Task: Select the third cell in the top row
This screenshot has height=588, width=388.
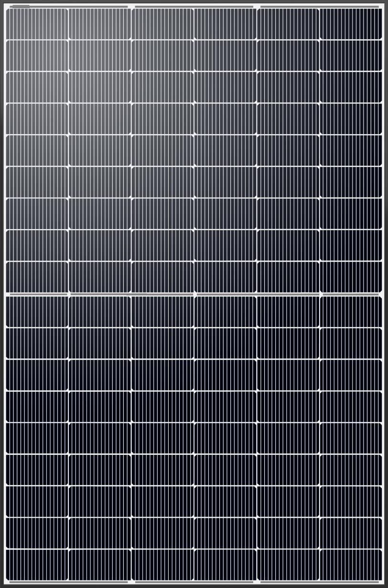Action: coord(162,24)
